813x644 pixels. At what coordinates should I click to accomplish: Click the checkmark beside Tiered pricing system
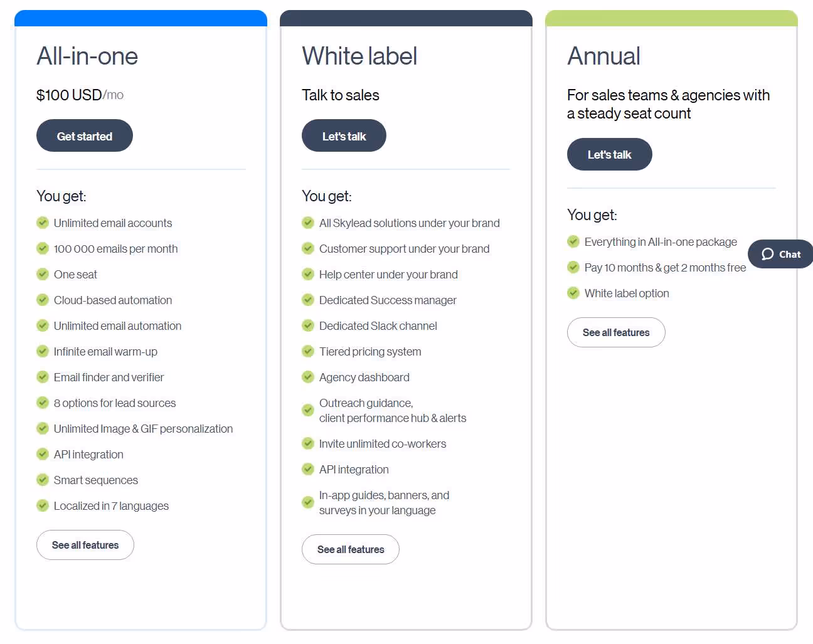[308, 351]
